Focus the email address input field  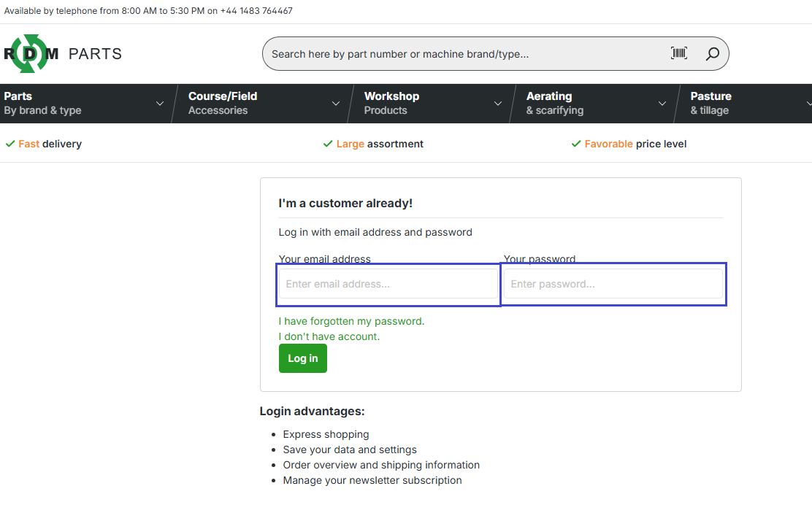388,284
